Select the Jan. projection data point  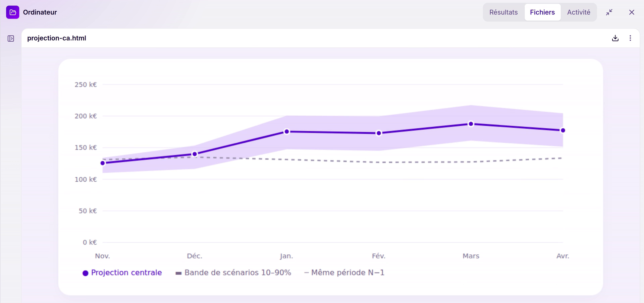pyautogui.click(x=287, y=132)
